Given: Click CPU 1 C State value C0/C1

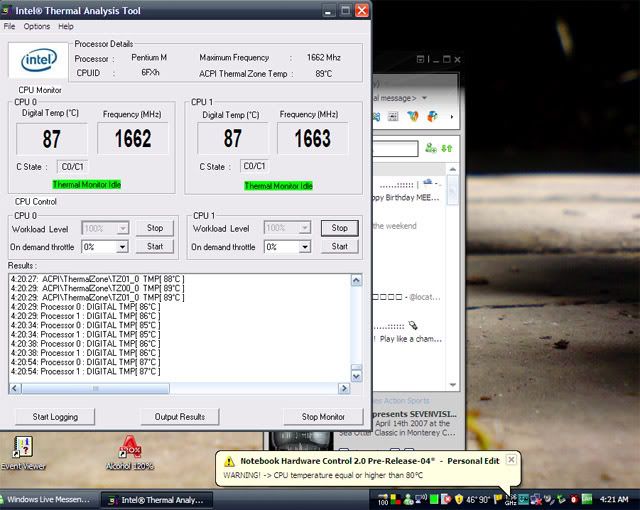Looking at the screenshot, I should tap(254, 166).
